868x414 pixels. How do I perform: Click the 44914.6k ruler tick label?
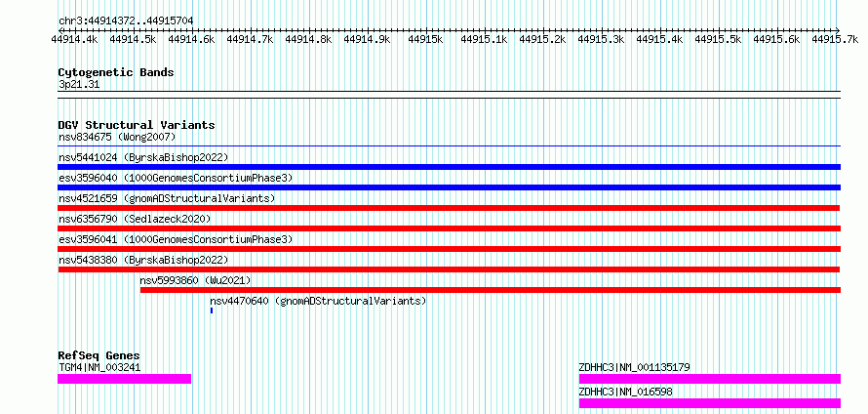pyautogui.click(x=191, y=40)
